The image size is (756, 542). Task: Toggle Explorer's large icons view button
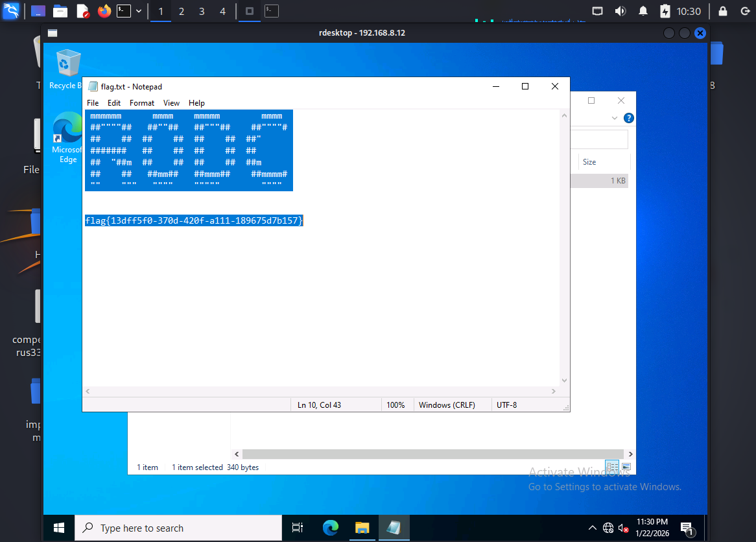(x=626, y=467)
